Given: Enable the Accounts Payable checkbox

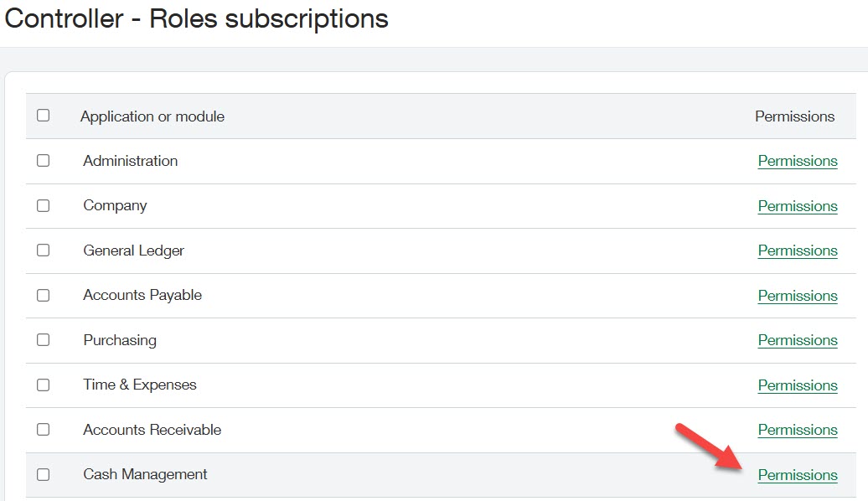Looking at the screenshot, I should point(44,295).
